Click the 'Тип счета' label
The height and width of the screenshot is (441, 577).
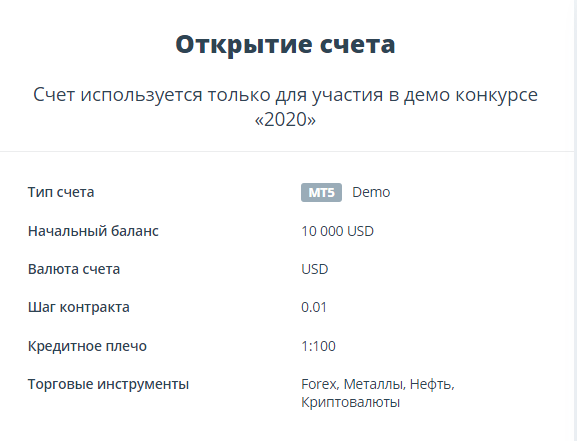[x=61, y=192]
